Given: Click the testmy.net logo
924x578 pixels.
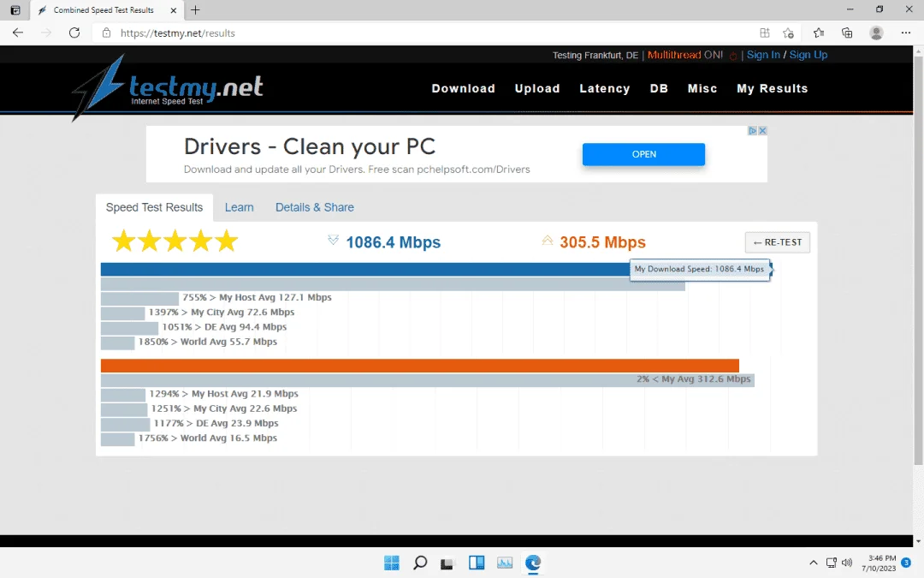Looking at the screenshot, I should click(168, 88).
